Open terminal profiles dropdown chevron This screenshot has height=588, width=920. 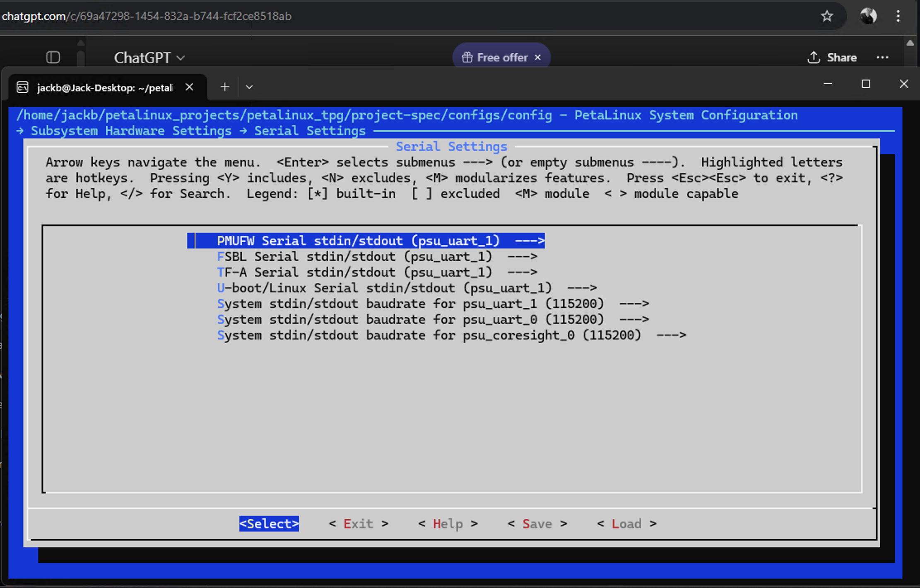point(249,87)
